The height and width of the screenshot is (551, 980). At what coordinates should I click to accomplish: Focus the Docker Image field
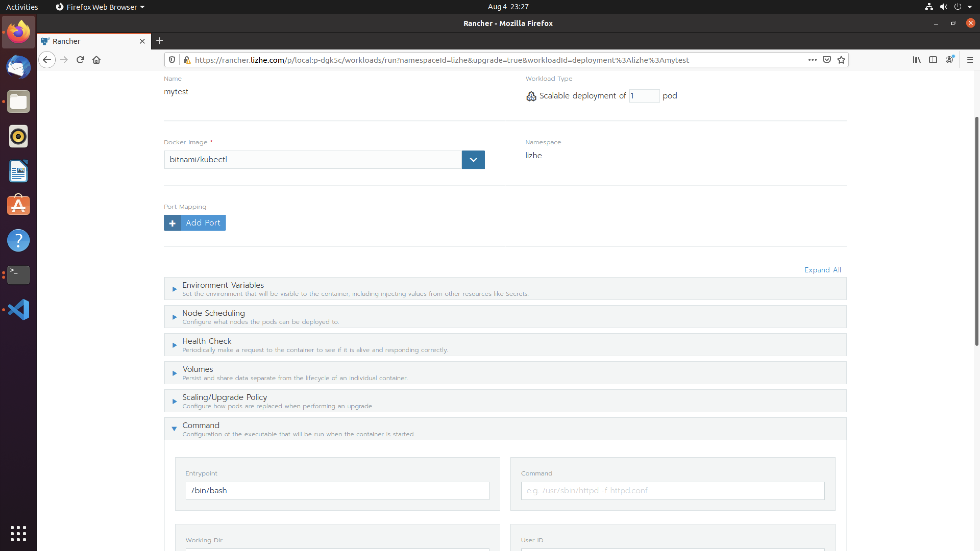(313, 160)
